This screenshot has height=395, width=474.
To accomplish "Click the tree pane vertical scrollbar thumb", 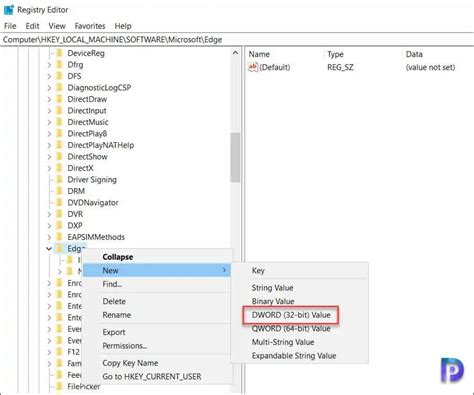I will pos(235,157).
